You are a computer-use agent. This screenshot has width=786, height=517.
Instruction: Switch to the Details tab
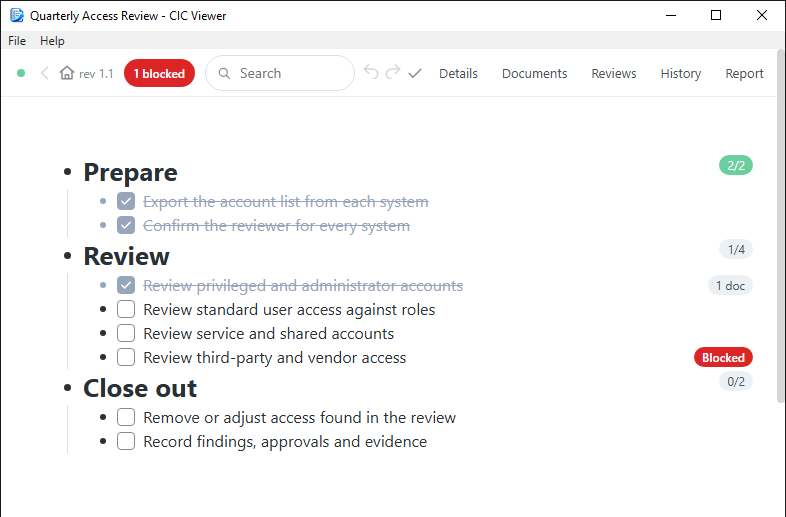(x=458, y=73)
